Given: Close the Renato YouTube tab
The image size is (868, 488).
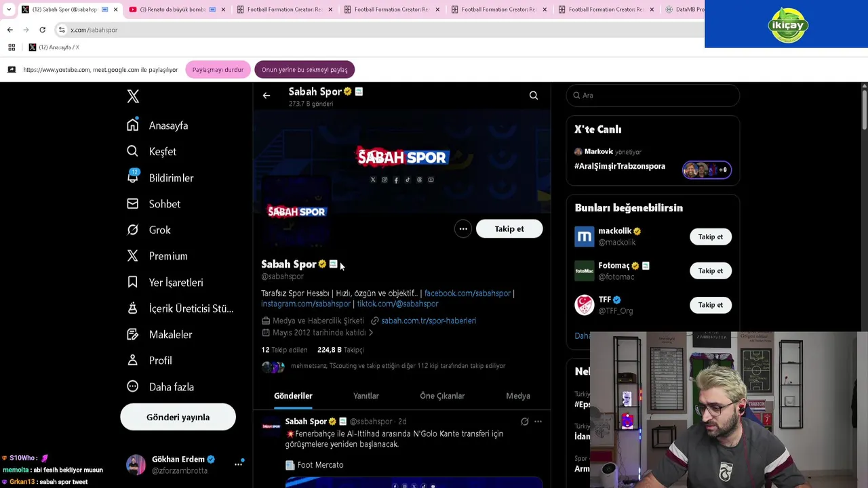Looking at the screenshot, I should [x=223, y=9].
